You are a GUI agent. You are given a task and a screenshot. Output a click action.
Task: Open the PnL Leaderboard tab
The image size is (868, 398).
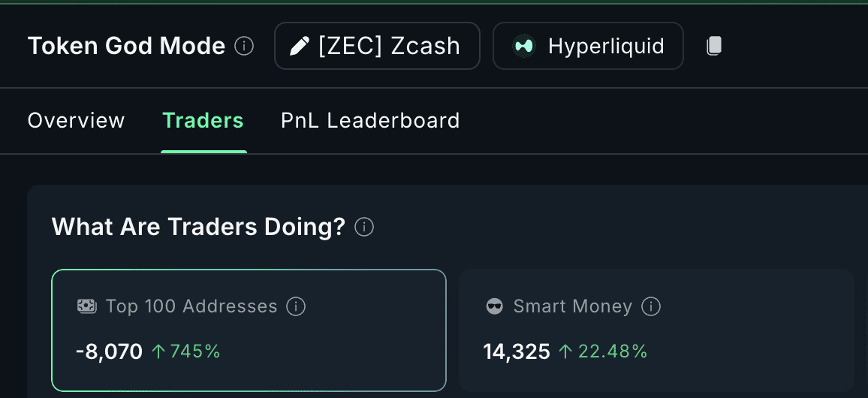(370, 121)
